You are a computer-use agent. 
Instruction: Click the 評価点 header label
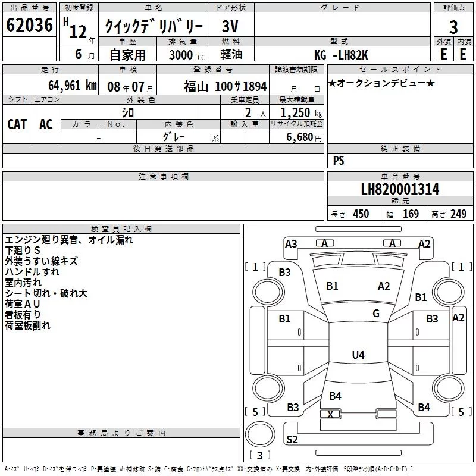[x=453, y=8]
